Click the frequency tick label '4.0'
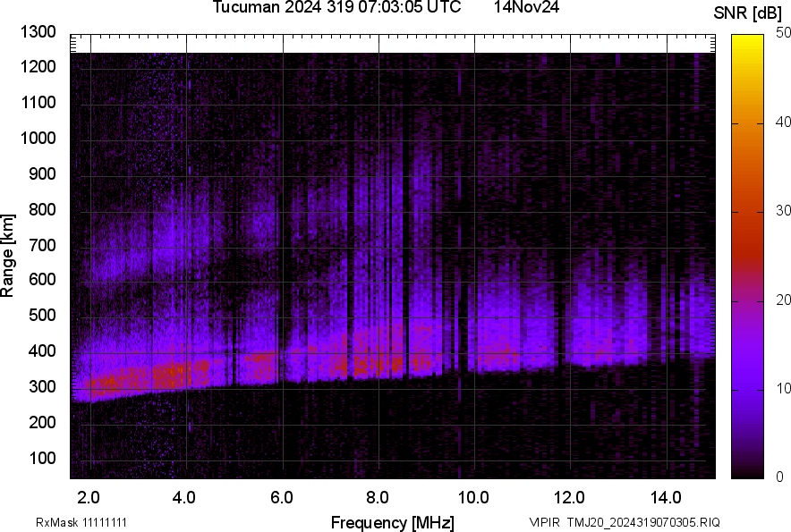791x532 pixels. pyautogui.click(x=184, y=498)
